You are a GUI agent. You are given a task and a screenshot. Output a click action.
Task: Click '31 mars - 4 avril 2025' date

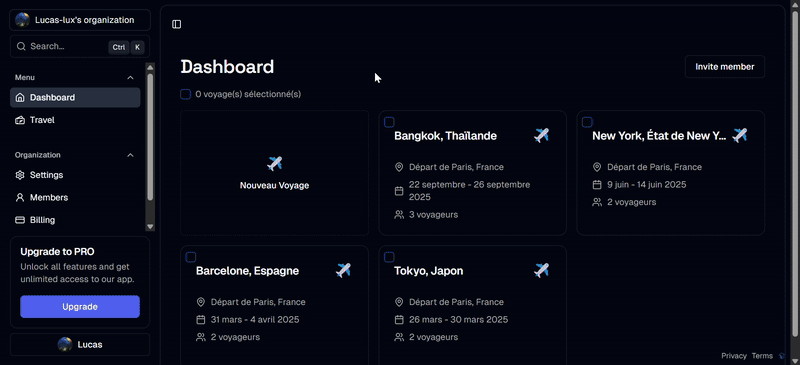(x=255, y=320)
